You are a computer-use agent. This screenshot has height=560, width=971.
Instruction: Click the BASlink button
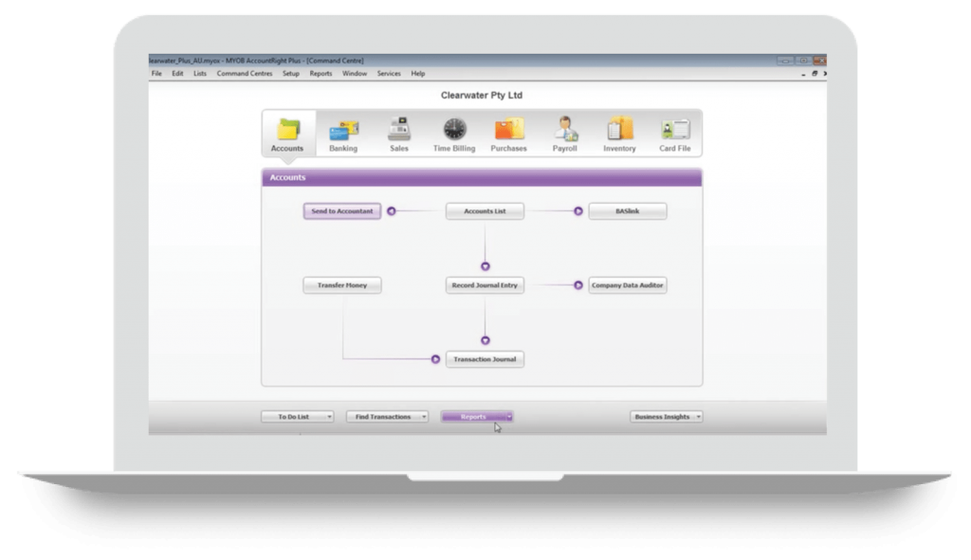tap(628, 211)
